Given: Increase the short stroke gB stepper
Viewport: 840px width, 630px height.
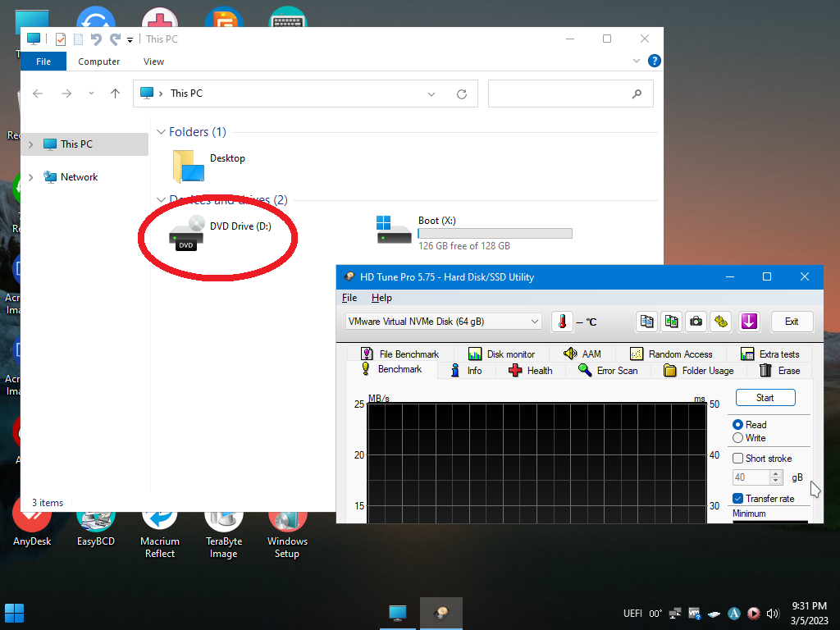Looking at the screenshot, I should point(776,473).
